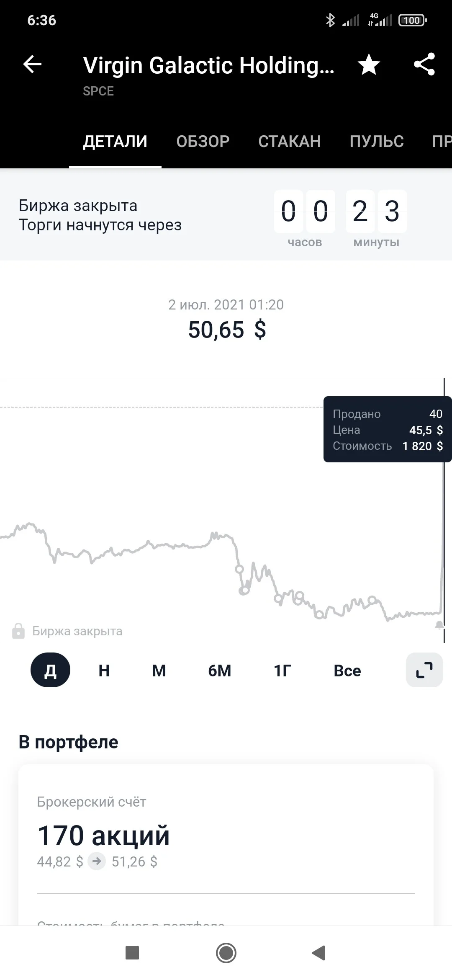Image resolution: width=452 pixels, height=980 pixels.
Task: Tap the back arrow icon
Action: [x=32, y=64]
